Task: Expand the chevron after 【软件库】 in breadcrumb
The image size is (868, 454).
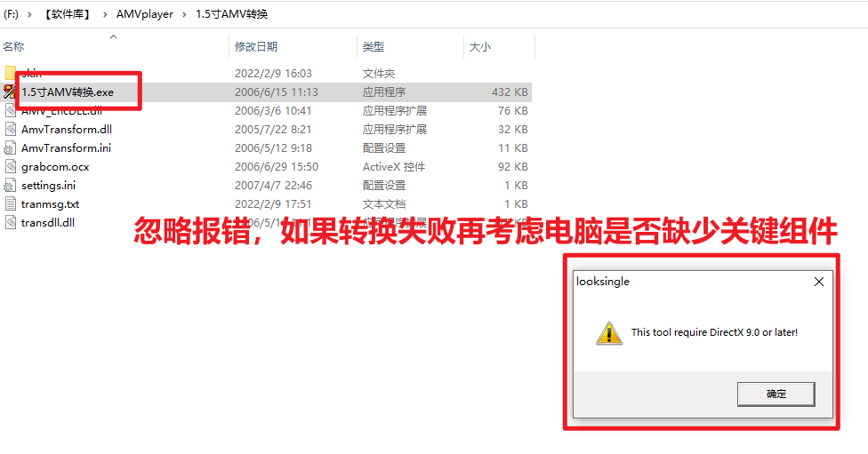Action: coord(105,14)
